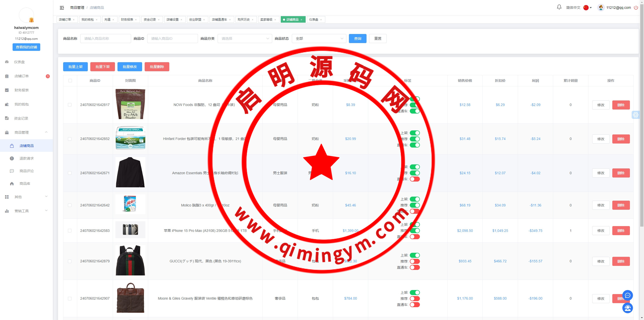Click the 我的钱包 wallet sidebar icon
The width and height of the screenshot is (644, 320).
tap(7, 104)
